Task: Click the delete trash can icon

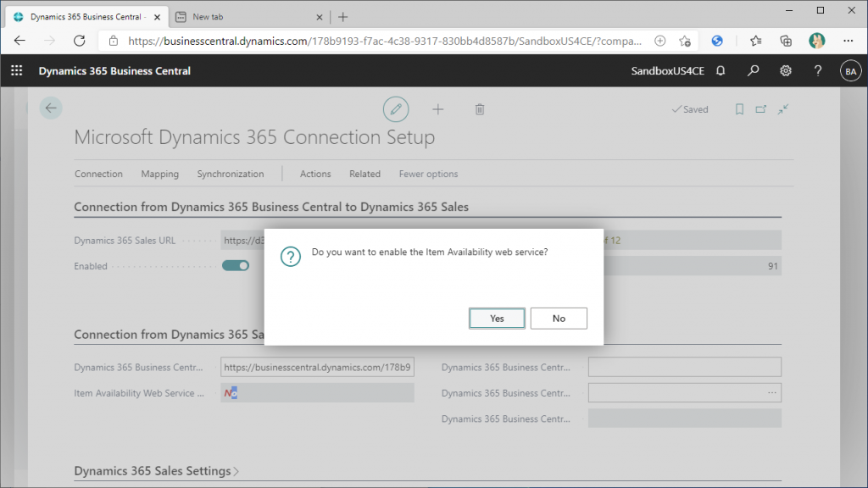Action: (480, 109)
